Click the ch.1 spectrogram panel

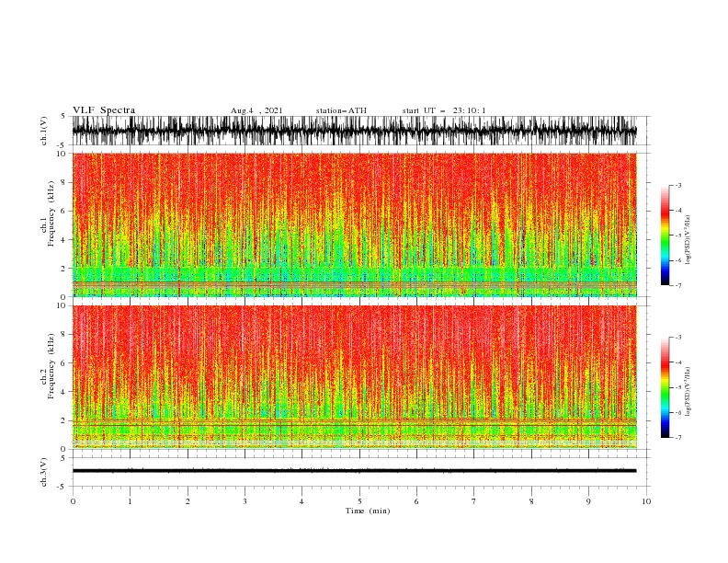[x=355, y=224]
